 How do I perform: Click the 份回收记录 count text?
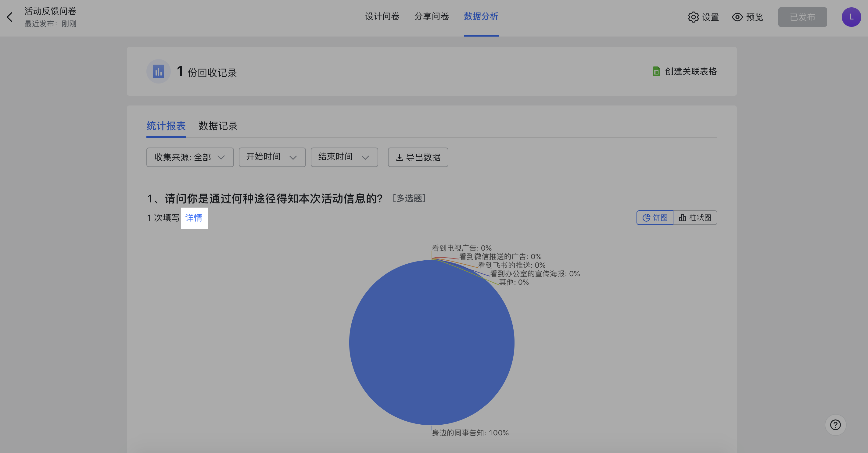tap(212, 73)
